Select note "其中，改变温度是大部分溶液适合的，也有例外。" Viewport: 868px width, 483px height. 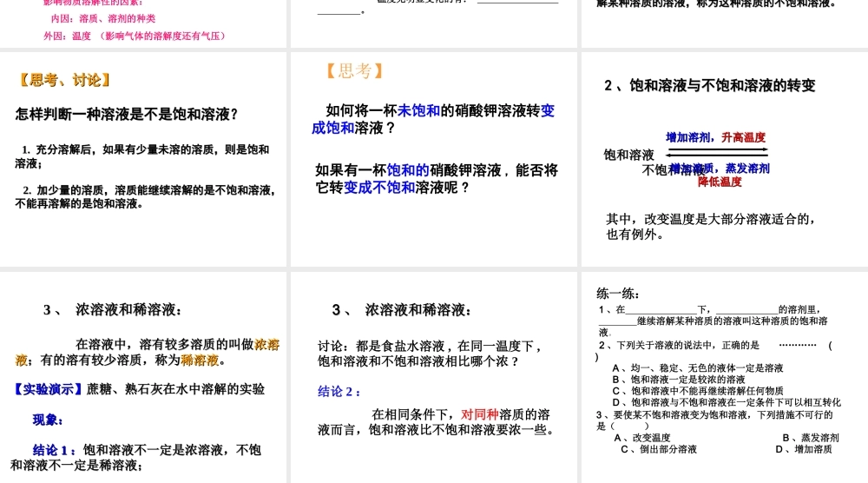coord(710,227)
